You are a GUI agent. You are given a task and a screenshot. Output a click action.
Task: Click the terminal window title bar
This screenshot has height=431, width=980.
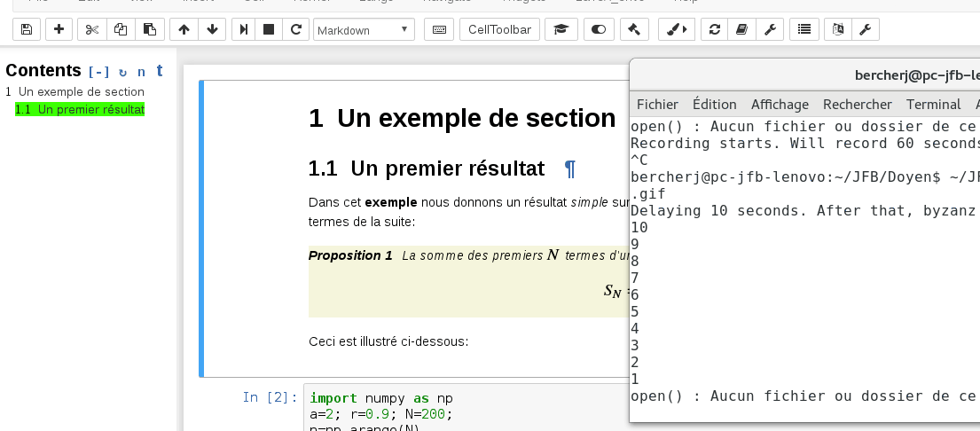click(805, 75)
